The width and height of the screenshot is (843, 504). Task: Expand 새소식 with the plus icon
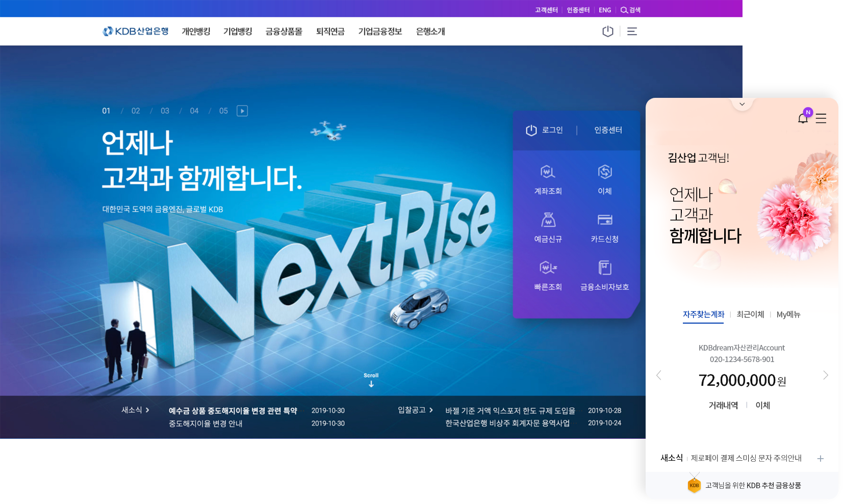click(x=820, y=459)
